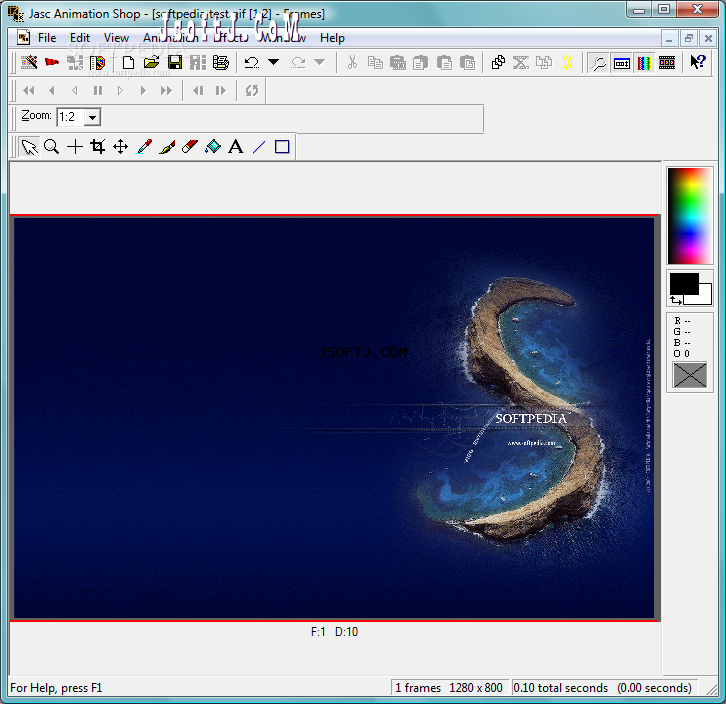726x704 pixels.
Task: Click the black foreground color swatch
Action: [684, 283]
